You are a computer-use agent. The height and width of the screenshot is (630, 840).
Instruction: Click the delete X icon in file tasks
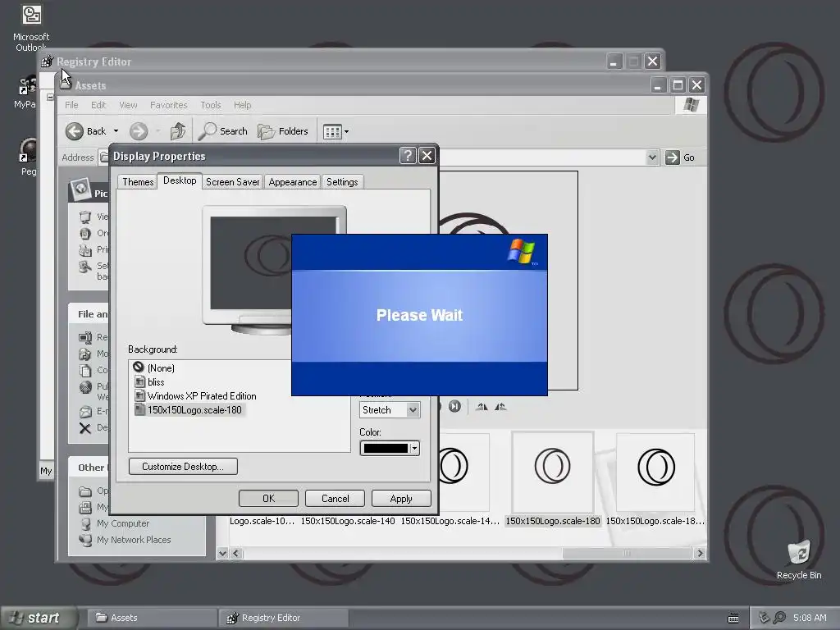84,428
